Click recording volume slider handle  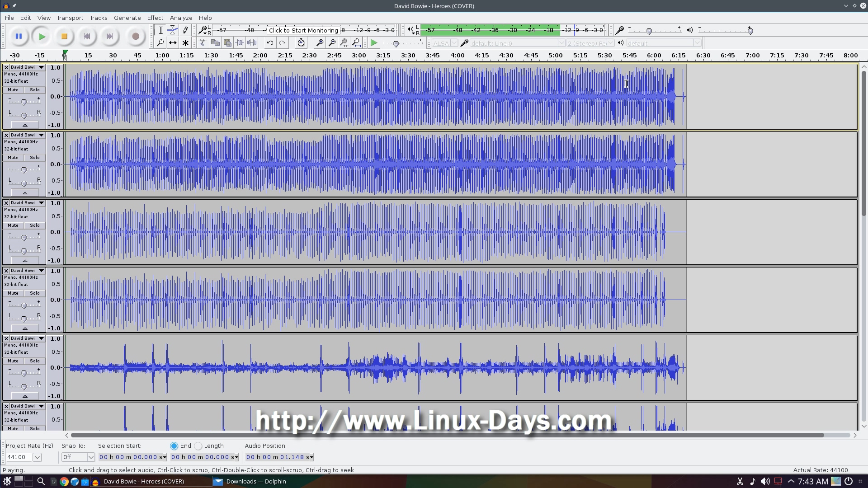coord(649,31)
